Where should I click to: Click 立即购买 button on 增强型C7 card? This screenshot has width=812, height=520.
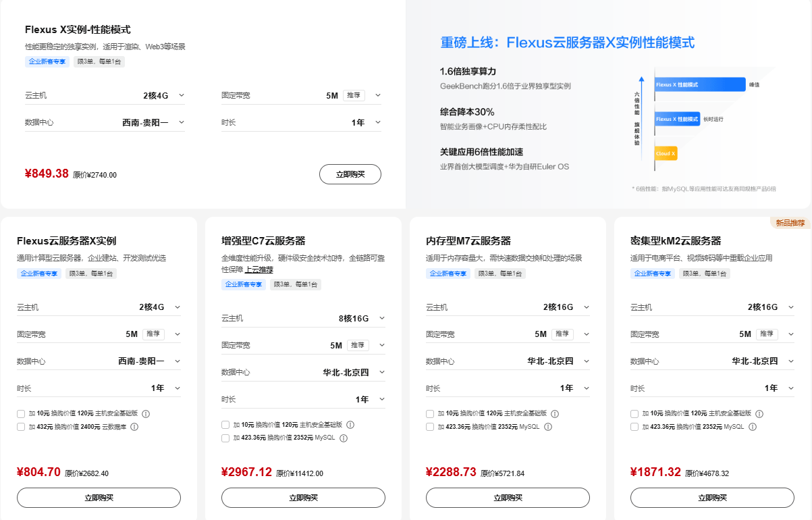point(302,498)
